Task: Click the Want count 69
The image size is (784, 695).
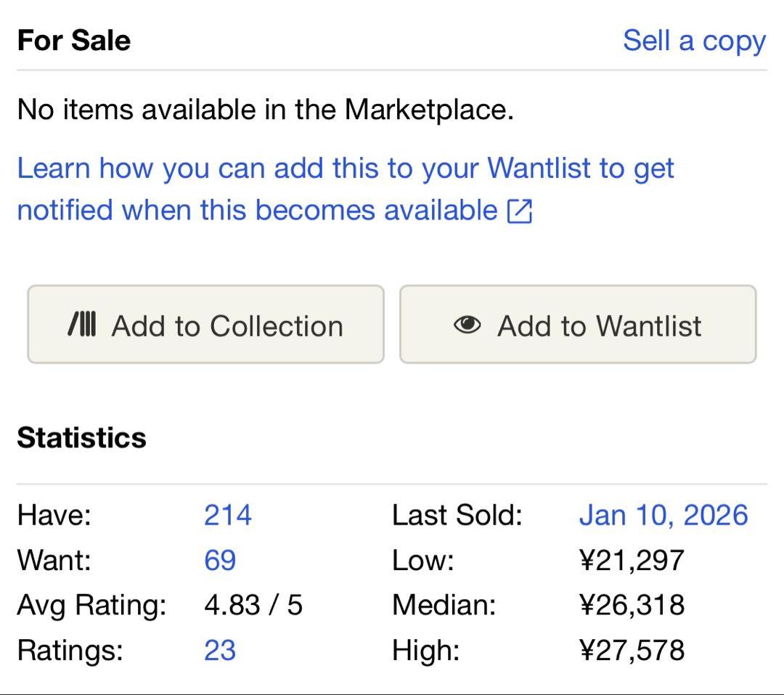Action: coord(220,560)
